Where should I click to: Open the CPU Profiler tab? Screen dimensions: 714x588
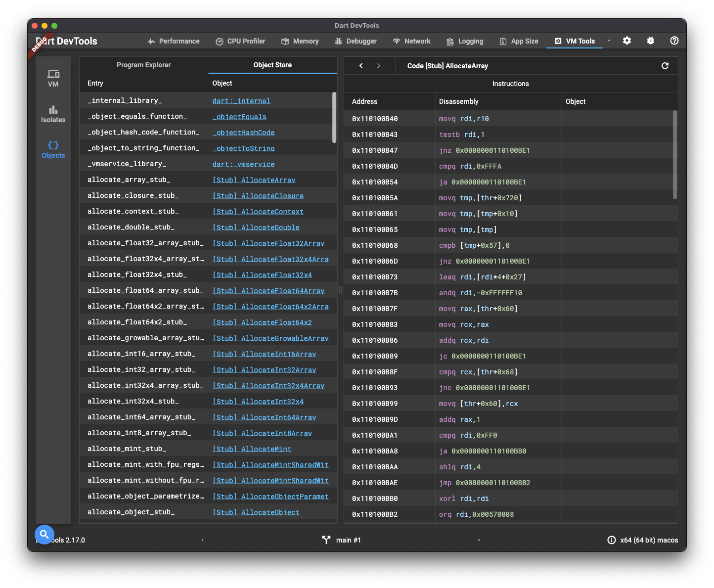pyautogui.click(x=240, y=41)
